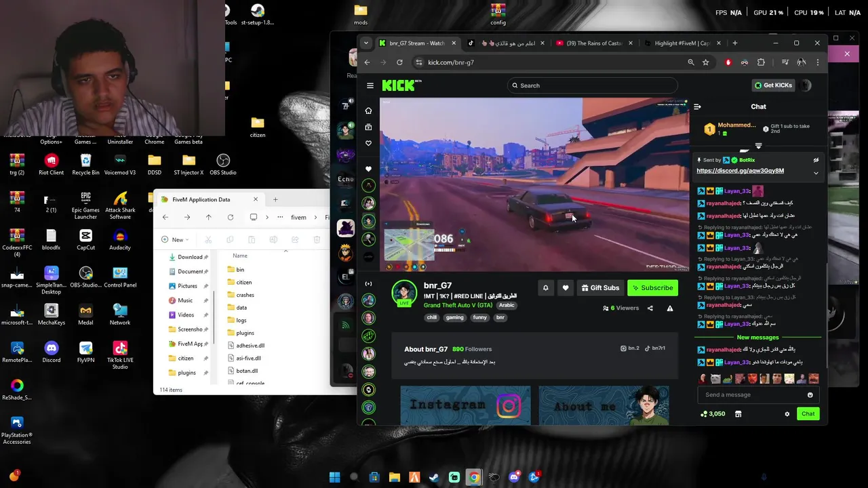Follow bnr_G7 with the heart button
The height and width of the screenshot is (488, 868).
pyautogui.click(x=566, y=288)
